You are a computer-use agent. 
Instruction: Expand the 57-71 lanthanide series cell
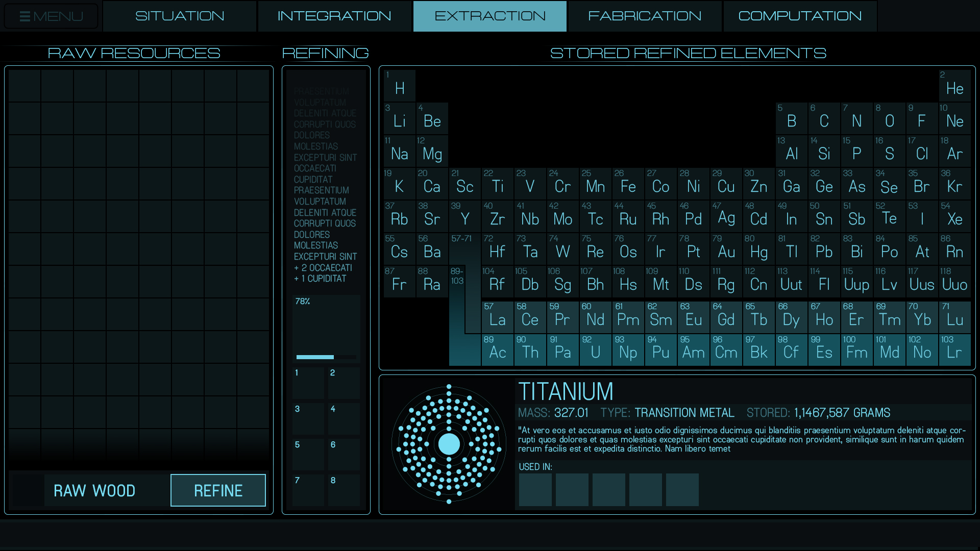coord(464,248)
